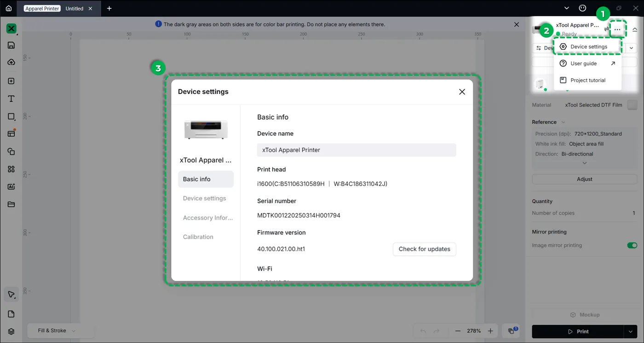
Task: Click firmware version 40.100.021.00.ht1
Action: 281,249
